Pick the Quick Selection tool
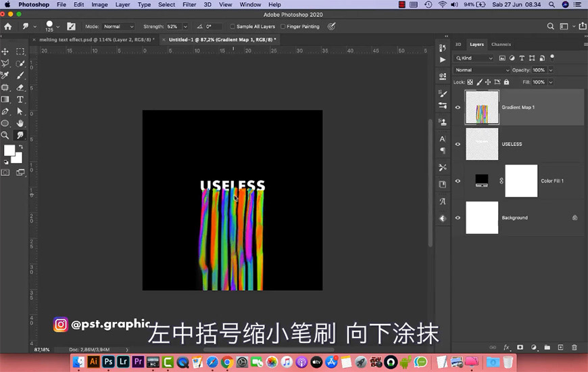 click(x=20, y=64)
